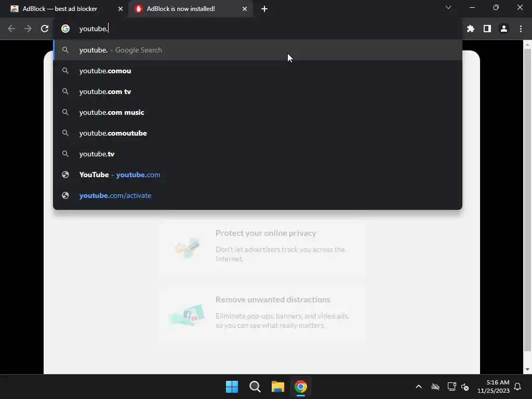Click search icon beside 'youtube.tv'
This screenshot has height=399, width=532.
pyautogui.click(x=65, y=154)
